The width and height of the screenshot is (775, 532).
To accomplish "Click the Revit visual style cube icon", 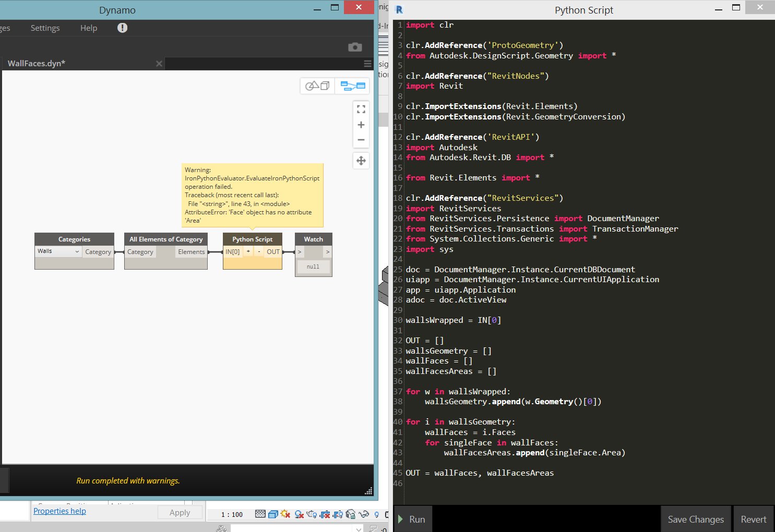I will click(273, 514).
